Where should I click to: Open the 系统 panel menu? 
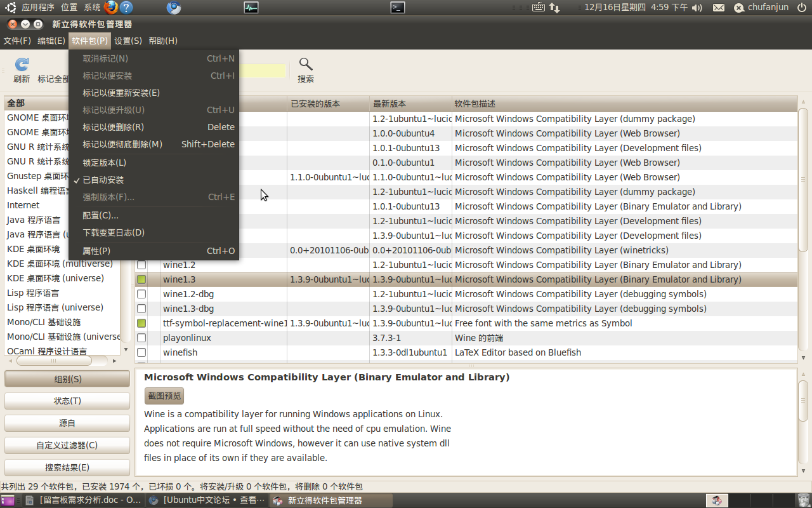92,8
